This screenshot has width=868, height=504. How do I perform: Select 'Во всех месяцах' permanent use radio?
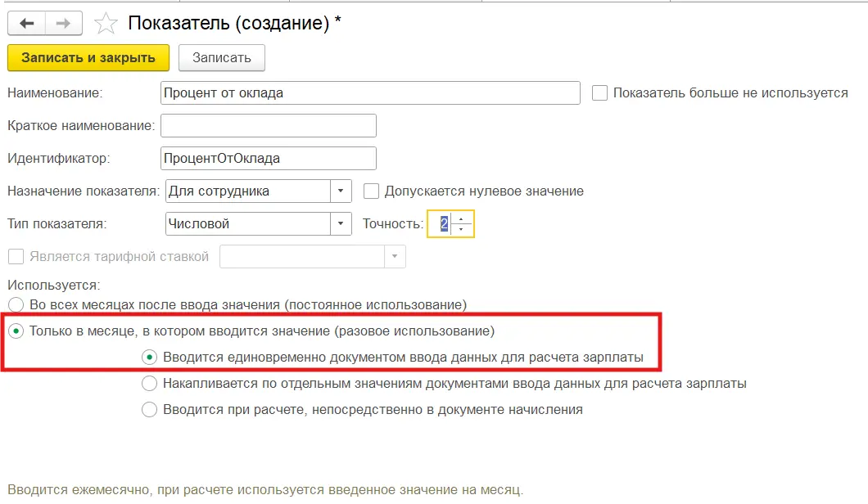(16, 305)
